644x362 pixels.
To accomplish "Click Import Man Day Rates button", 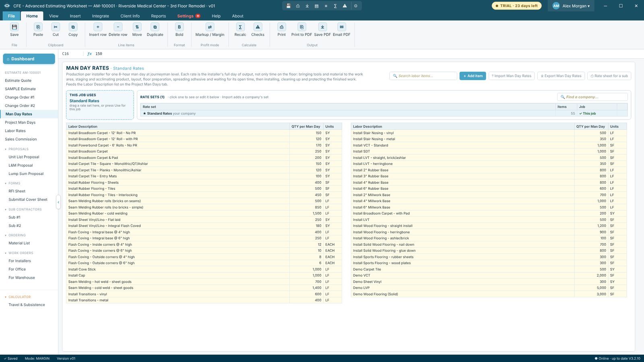I will [x=512, y=76].
